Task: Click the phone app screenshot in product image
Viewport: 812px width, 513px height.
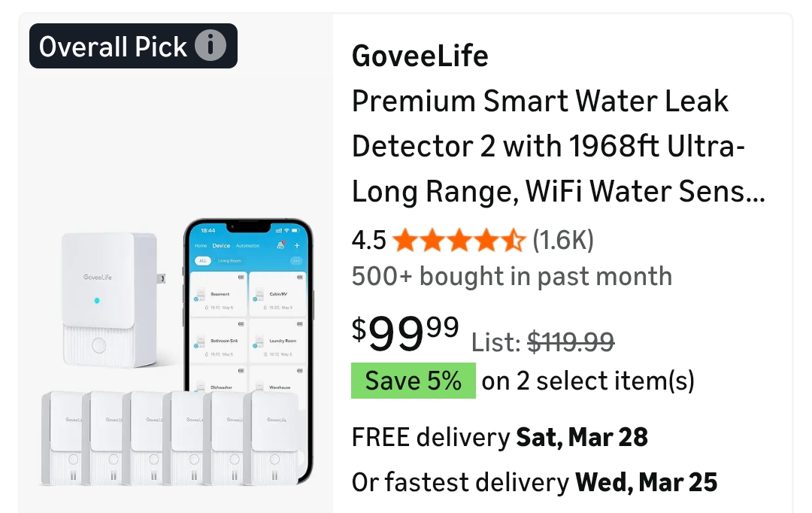Action: (x=248, y=316)
